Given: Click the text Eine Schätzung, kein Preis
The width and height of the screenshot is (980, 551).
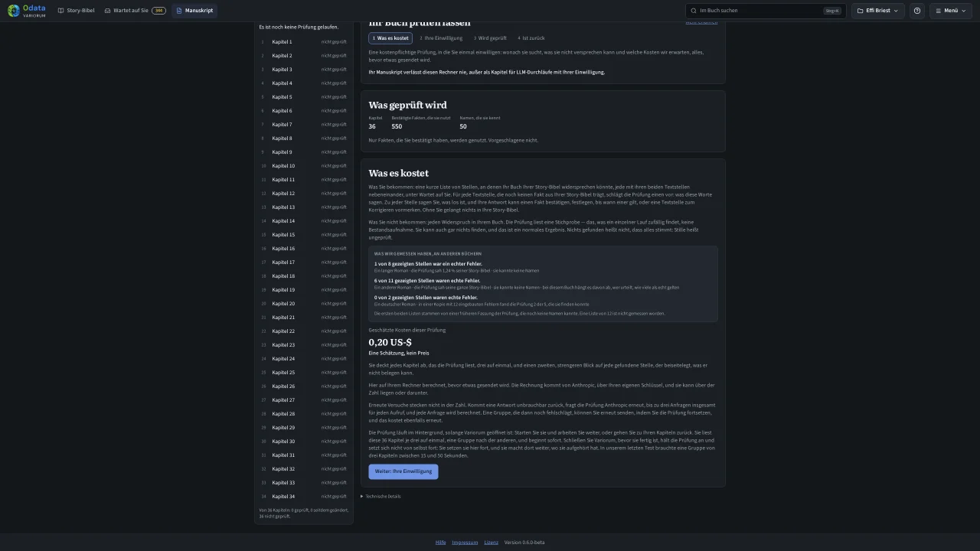Looking at the screenshot, I should click(x=399, y=353).
